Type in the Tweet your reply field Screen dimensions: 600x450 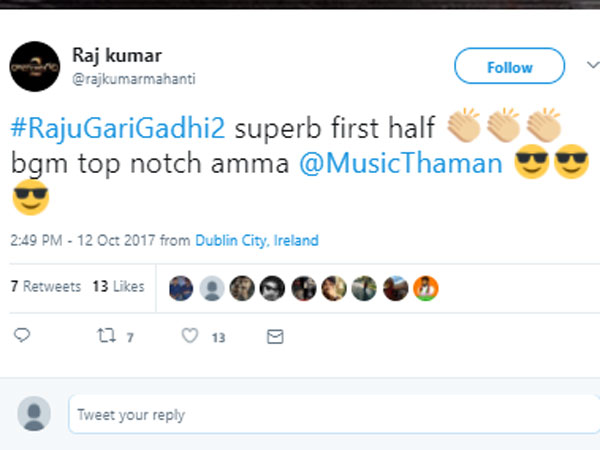pyautogui.click(x=330, y=414)
